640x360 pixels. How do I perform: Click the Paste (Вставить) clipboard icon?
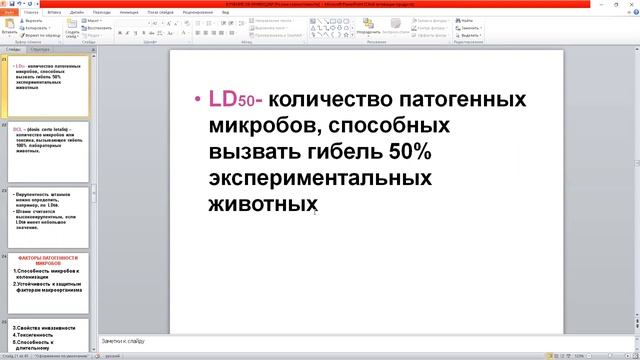pyautogui.click(x=9, y=24)
